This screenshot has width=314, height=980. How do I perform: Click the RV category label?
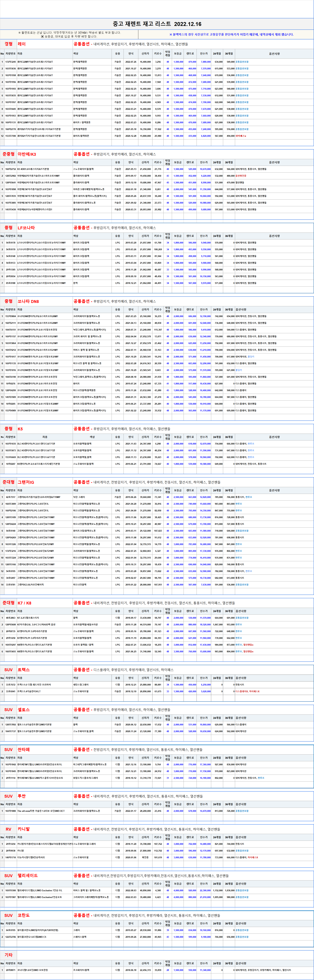coord(8,829)
